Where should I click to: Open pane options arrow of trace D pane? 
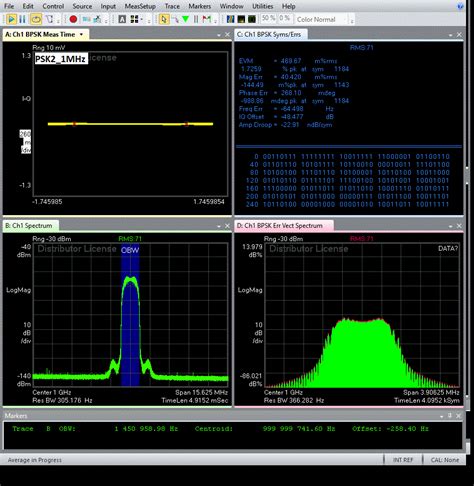pyautogui.click(x=450, y=226)
